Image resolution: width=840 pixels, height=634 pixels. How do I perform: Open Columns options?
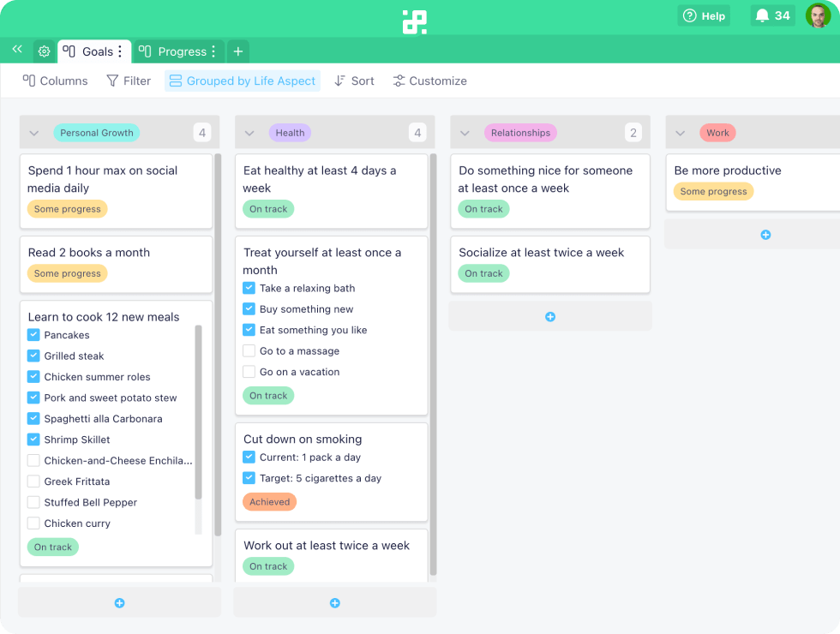click(x=55, y=81)
